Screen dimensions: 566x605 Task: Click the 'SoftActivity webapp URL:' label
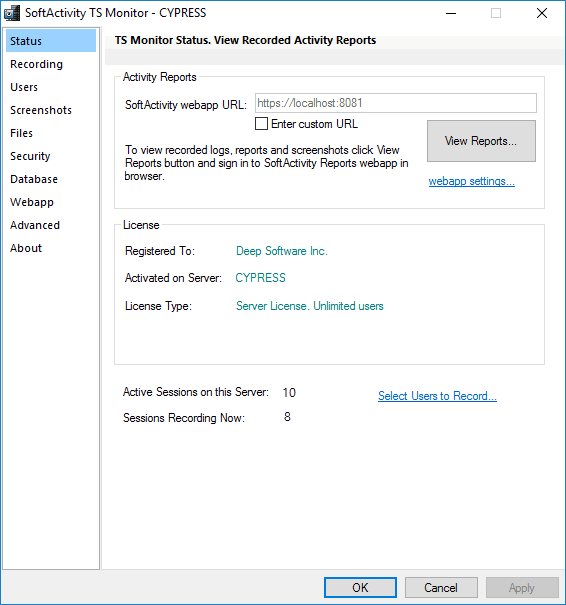(x=186, y=105)
